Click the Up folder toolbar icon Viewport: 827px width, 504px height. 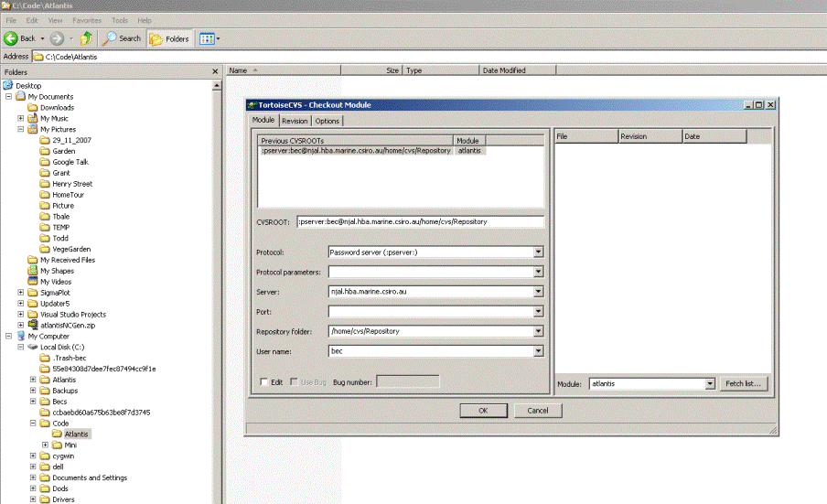[86, 38]
